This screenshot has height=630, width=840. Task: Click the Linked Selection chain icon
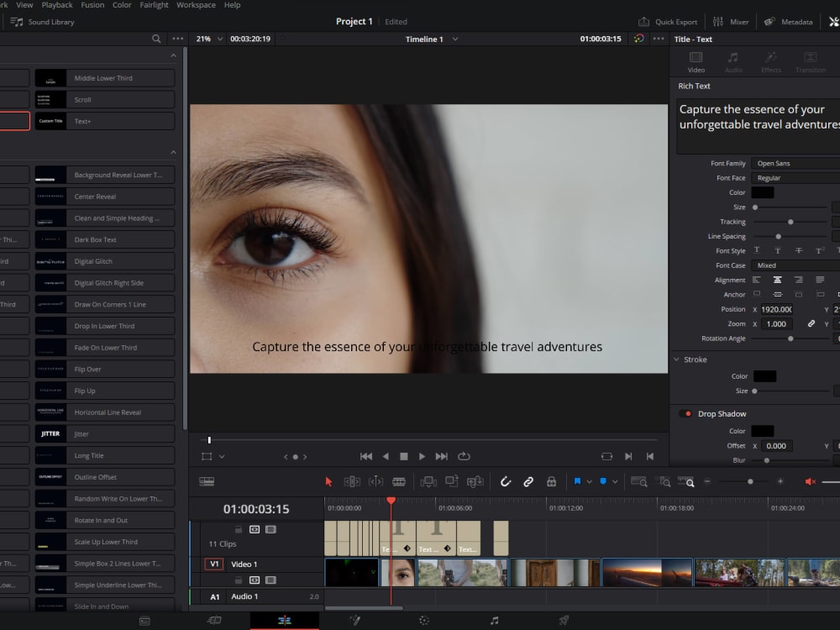coord(528,481)
